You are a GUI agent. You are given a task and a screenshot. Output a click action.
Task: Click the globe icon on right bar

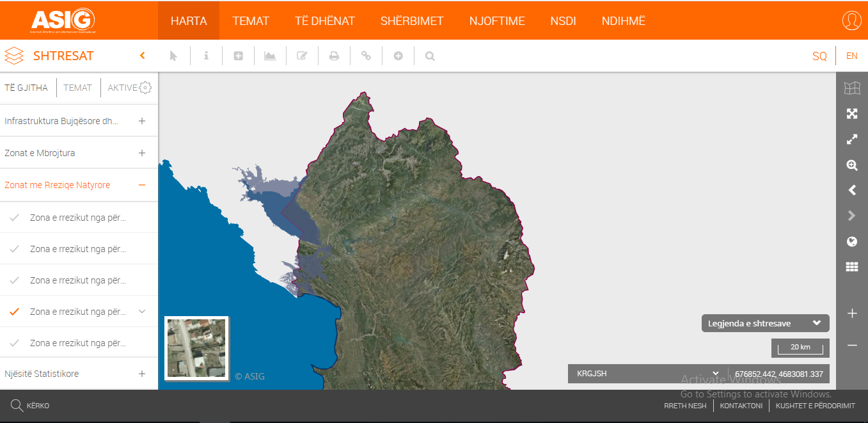point(852,241)
